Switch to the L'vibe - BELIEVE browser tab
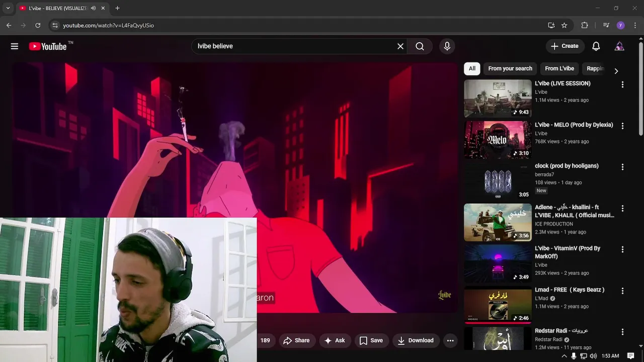Screen dimensions: 644x362 click(58, 8)
